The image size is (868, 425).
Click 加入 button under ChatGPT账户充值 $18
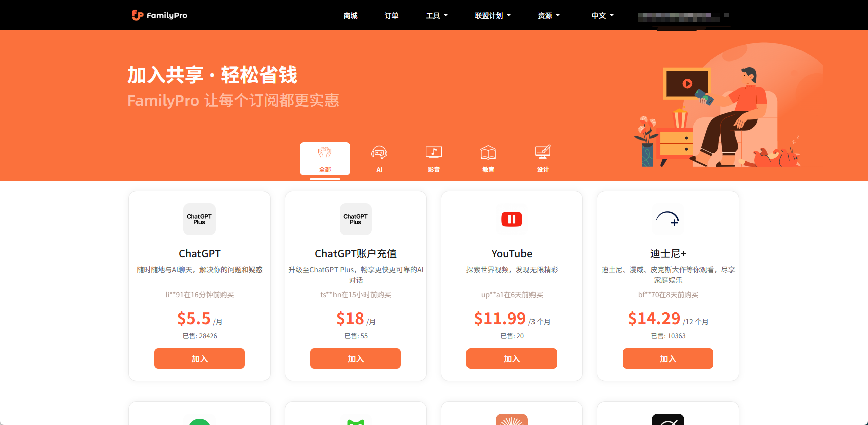(x=356, y=358)
